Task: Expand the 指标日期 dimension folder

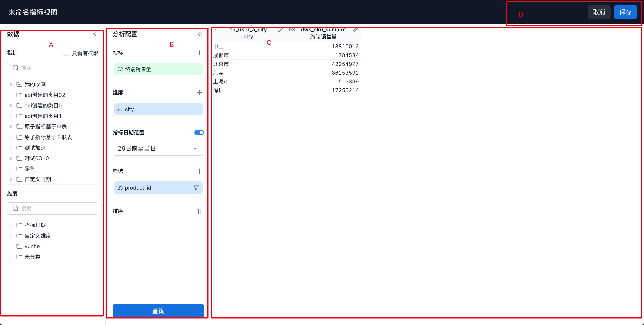Action: click(x=11, y=225)
